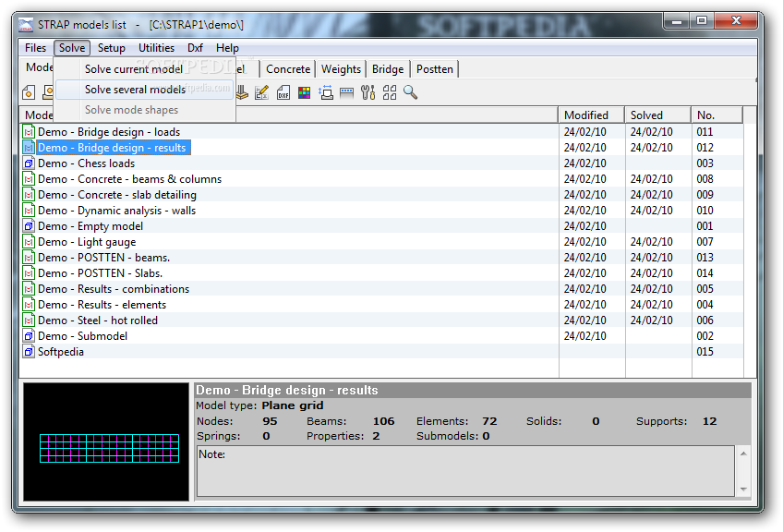
Task: Click icon beside Demo - Chess loads
Action: coord(29,163)
